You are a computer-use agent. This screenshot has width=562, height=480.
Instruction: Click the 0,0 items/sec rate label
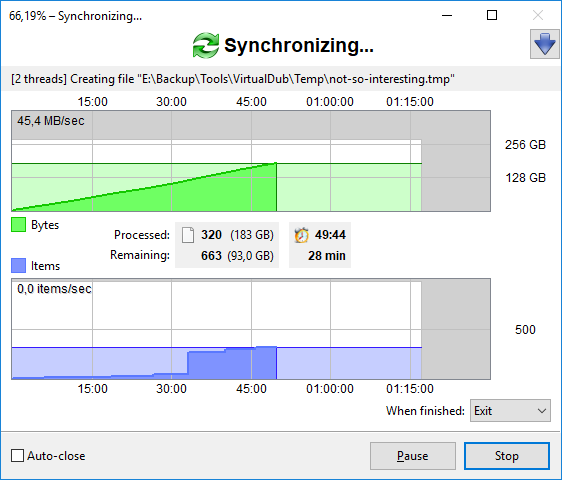[x=54, y=289]
